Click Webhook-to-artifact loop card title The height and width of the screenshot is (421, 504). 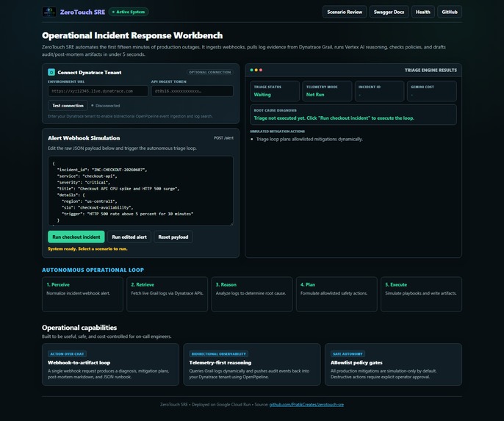point(79,362)
